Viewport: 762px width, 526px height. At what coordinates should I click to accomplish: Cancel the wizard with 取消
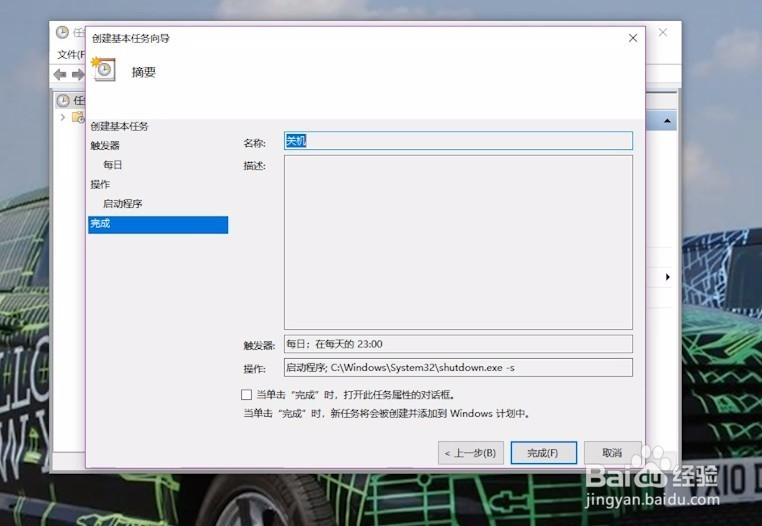(x=612, y=453)
